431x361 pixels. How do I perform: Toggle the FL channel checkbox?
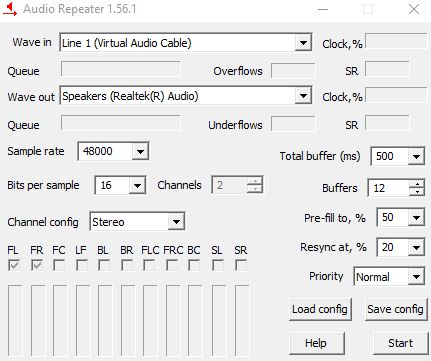tap(14, 265)
